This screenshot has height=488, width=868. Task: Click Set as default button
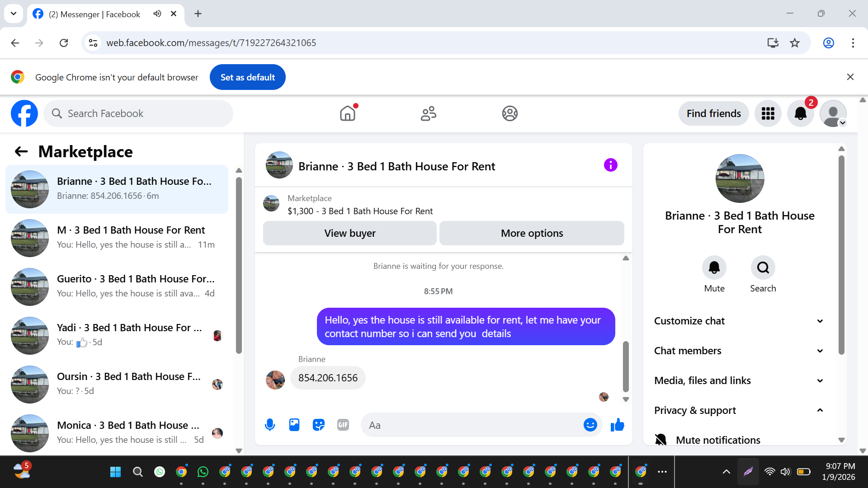coord(247,77)
